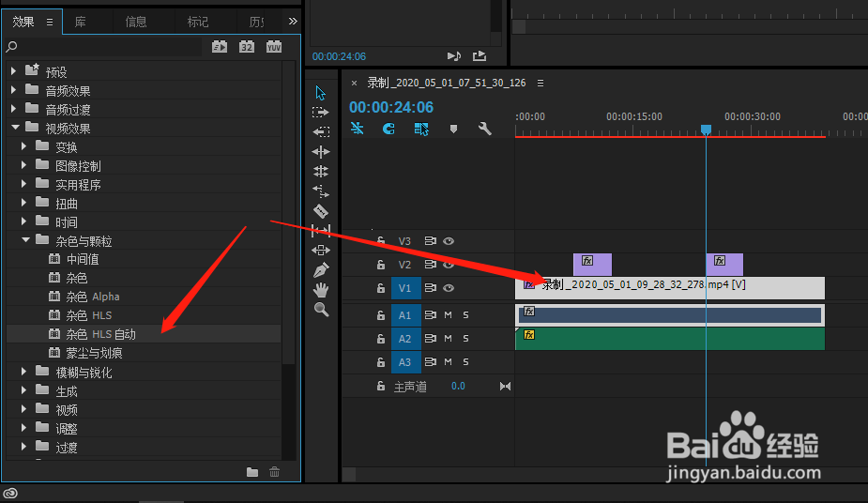This screenshot has width=868, height=503.
Task: Select the Slide tool
Action: [x=321, y=251]
